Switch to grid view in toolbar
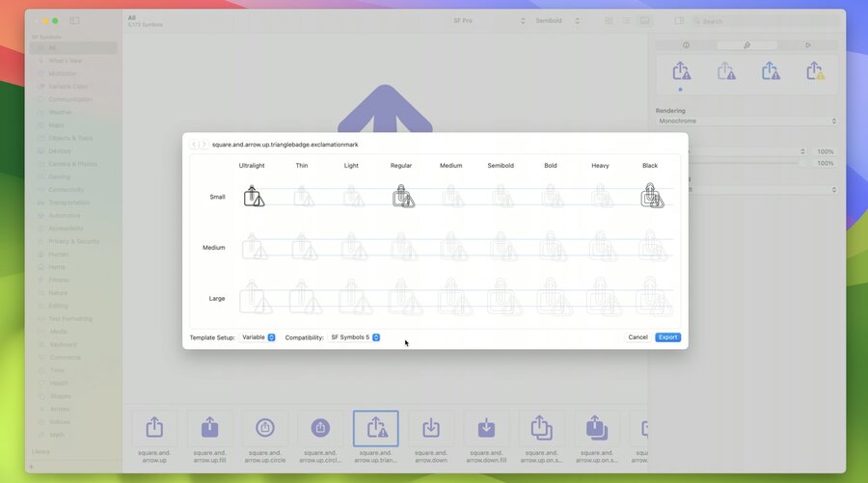 609,20
